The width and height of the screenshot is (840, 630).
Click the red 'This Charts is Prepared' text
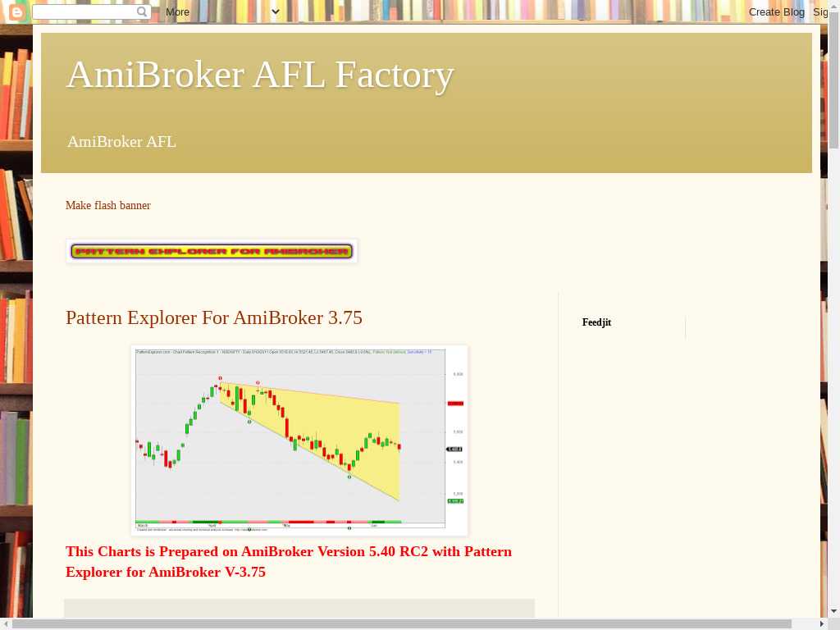288,561
